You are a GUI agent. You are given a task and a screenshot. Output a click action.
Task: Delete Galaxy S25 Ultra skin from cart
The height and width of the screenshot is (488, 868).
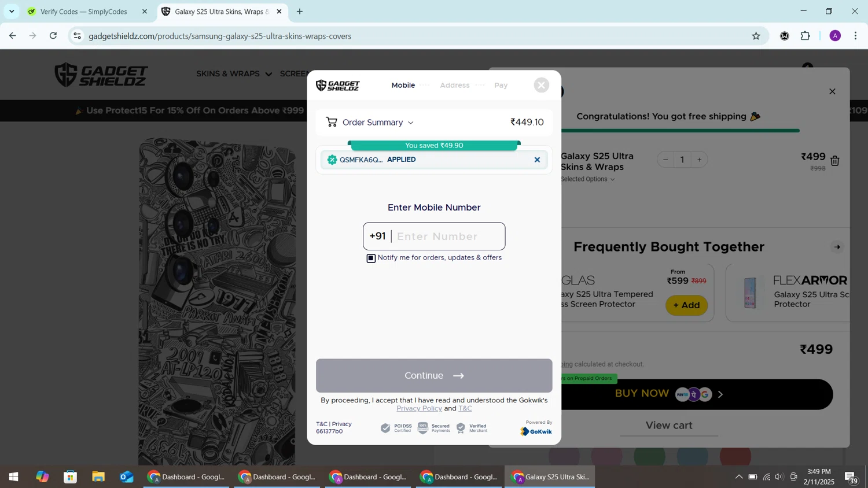click(835, 161)
